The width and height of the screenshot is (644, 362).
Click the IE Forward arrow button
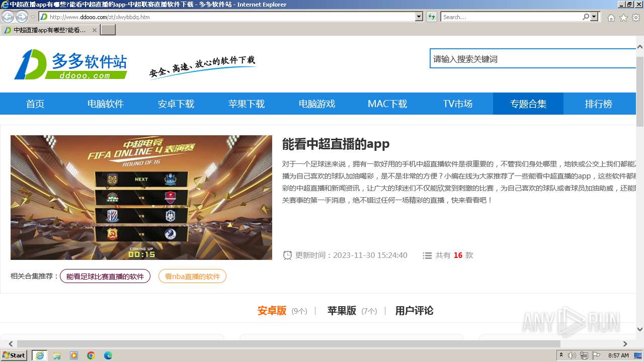[x=22, y=17]
